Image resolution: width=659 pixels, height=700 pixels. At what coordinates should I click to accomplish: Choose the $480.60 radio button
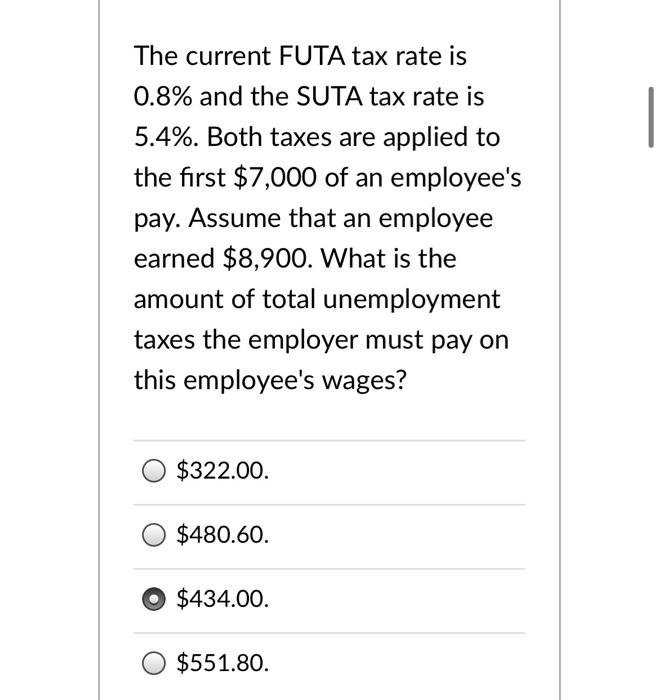tap(154, 535)
